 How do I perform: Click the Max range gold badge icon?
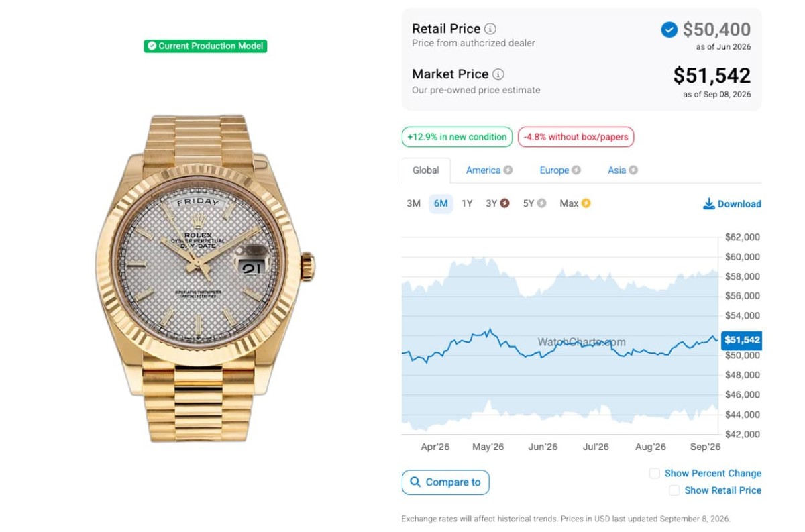586,203
